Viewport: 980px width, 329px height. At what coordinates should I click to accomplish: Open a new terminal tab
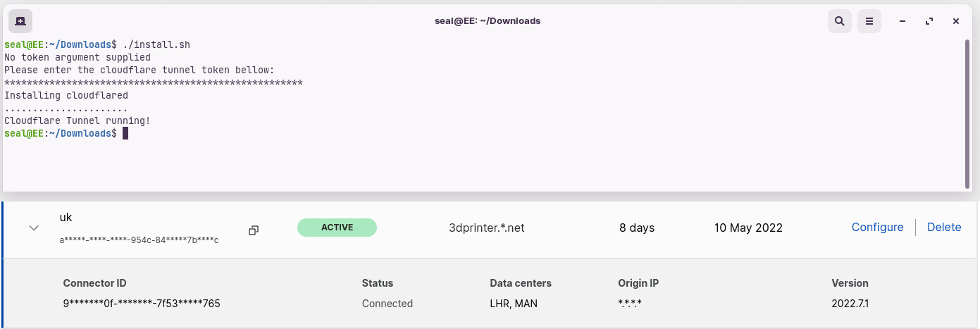(x=20, y=21)
